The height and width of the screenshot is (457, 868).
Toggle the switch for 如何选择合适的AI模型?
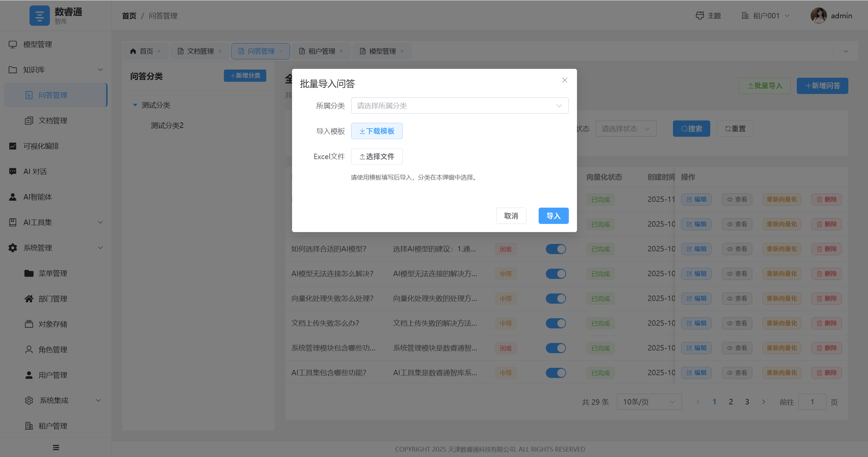coord(556,249)
